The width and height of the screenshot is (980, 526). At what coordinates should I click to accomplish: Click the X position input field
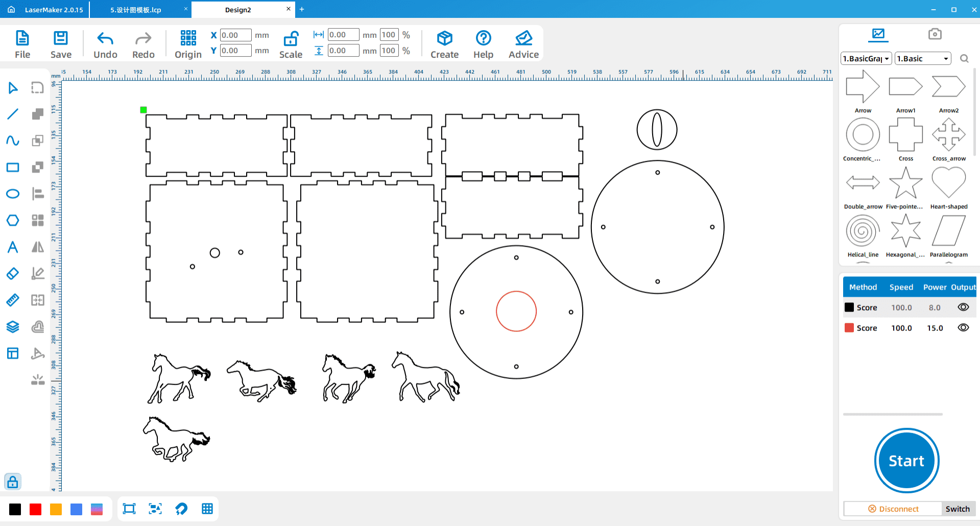(235, 35)
